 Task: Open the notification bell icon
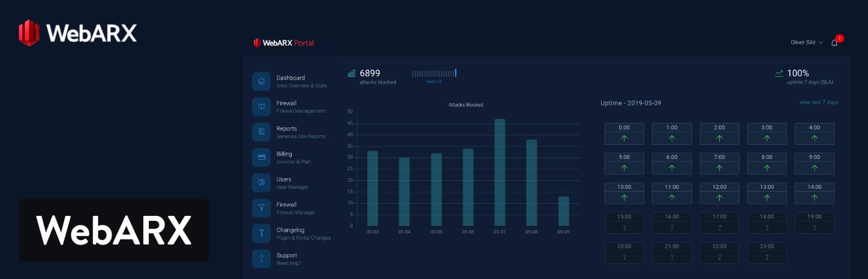835,43
